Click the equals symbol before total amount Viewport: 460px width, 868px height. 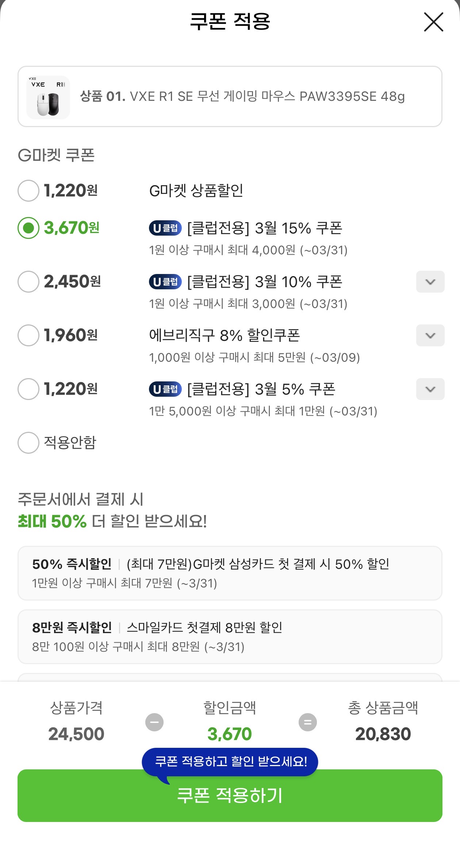[x=307, y=722]
